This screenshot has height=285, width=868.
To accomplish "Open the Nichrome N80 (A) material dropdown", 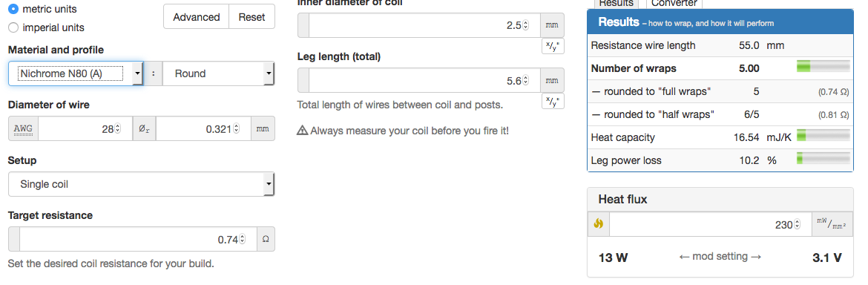I will point(76,73).
